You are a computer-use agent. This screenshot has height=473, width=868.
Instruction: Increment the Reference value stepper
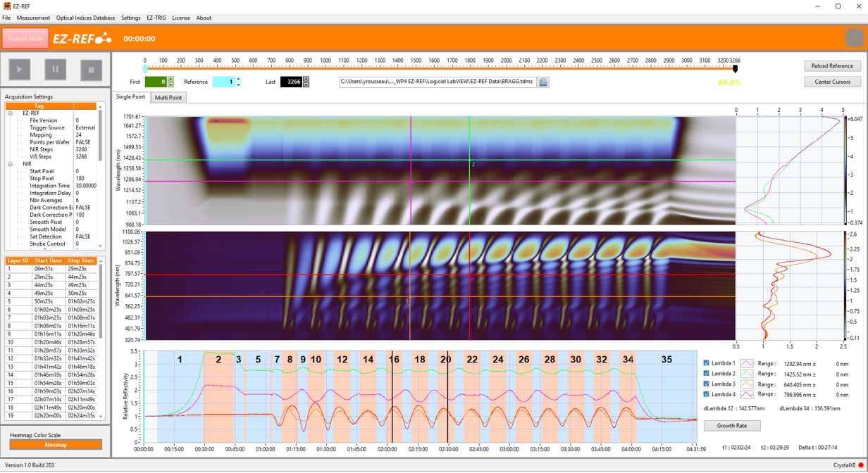[238, 80]
